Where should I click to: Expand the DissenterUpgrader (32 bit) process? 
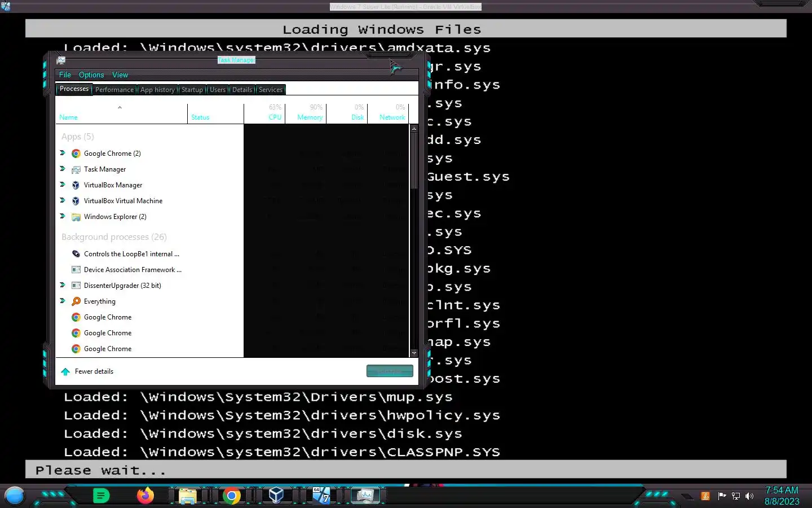[63, 285]
